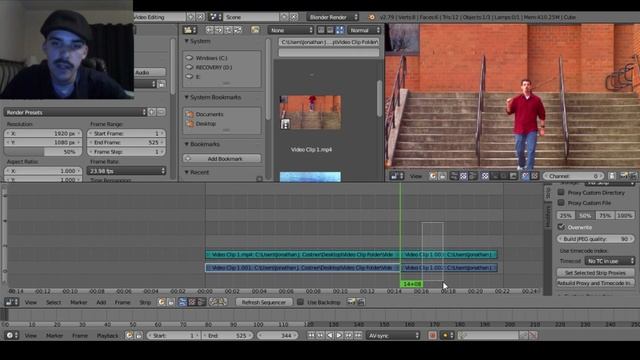Image resolution: width=640 pixels, height=360 pixels.
Task: Open the timeline Playback menu
Action: tap(107, 336)
